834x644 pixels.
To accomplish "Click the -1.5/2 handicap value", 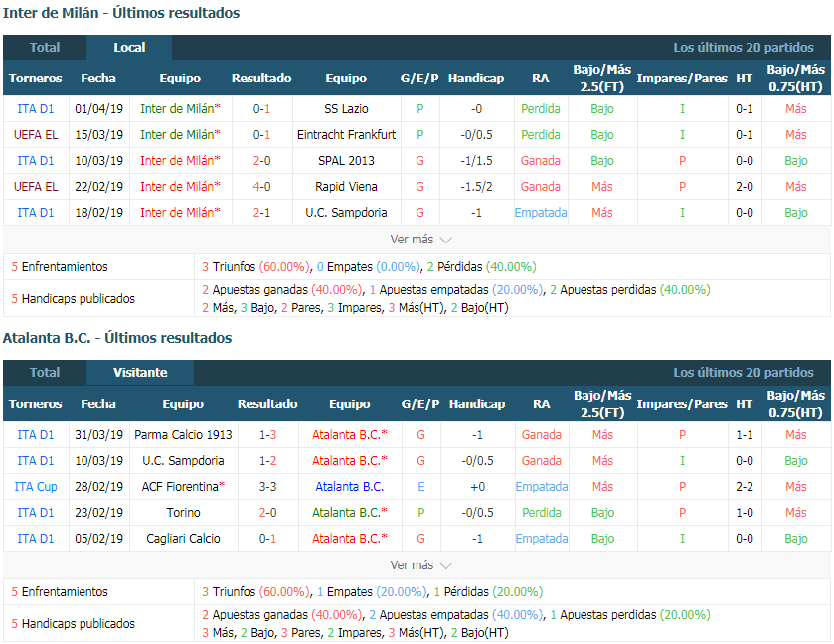I will (476, 187).
